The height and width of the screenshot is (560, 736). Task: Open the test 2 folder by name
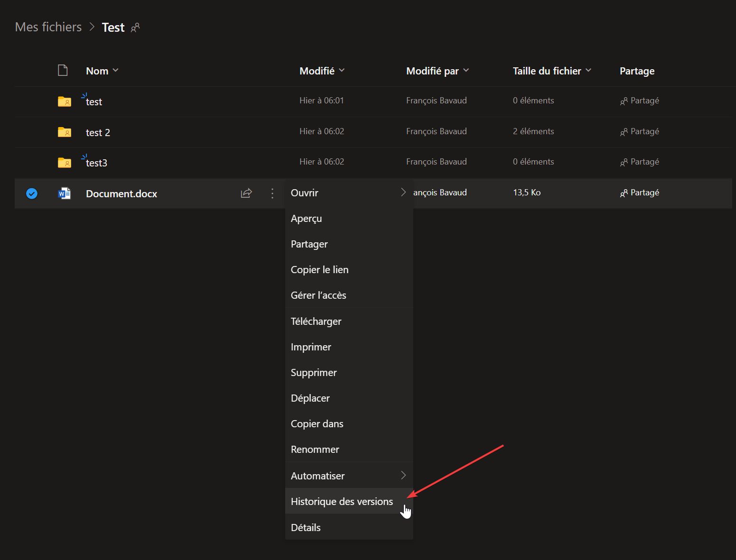point(98,132)
